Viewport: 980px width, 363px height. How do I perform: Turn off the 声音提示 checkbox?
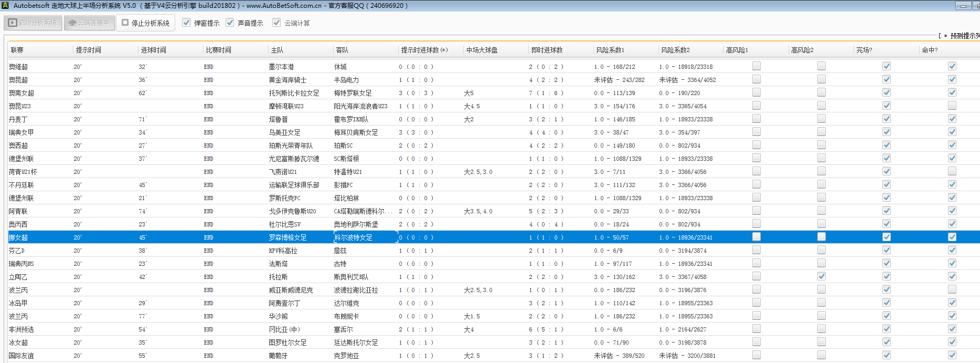click(230, 23)
